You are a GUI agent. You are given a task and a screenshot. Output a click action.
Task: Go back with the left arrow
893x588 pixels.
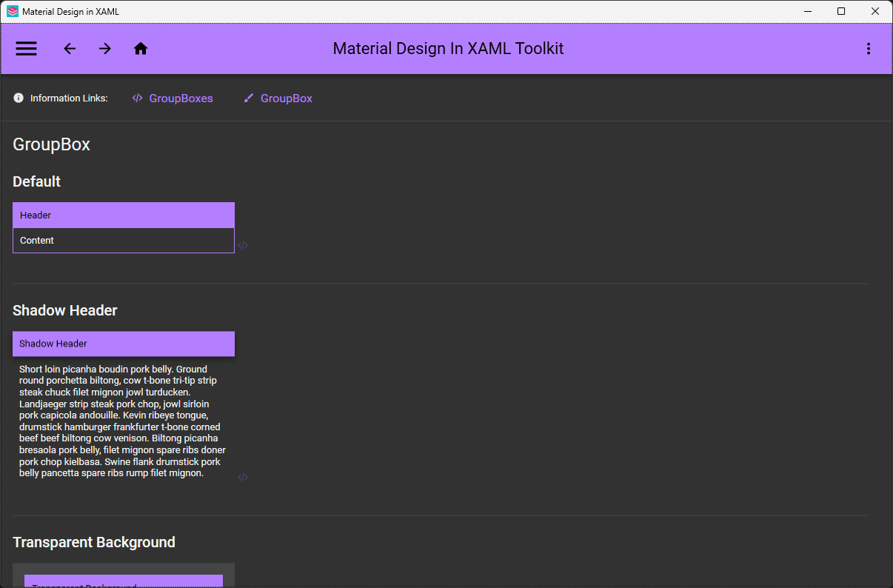[70, 49]
